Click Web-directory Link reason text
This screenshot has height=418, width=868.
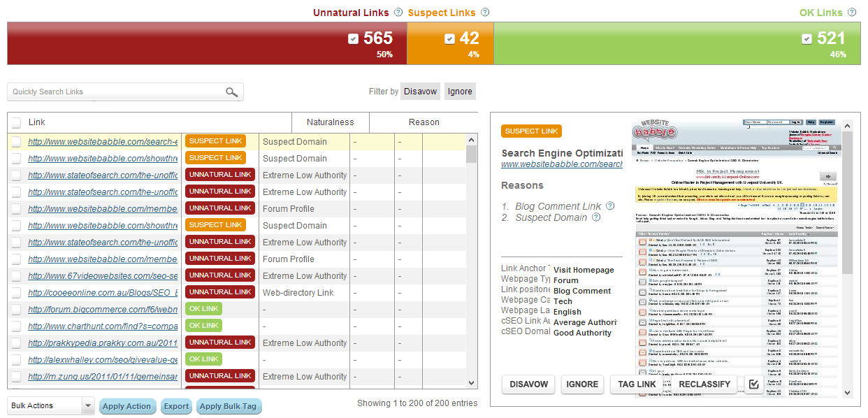click(x=298, y=293)
